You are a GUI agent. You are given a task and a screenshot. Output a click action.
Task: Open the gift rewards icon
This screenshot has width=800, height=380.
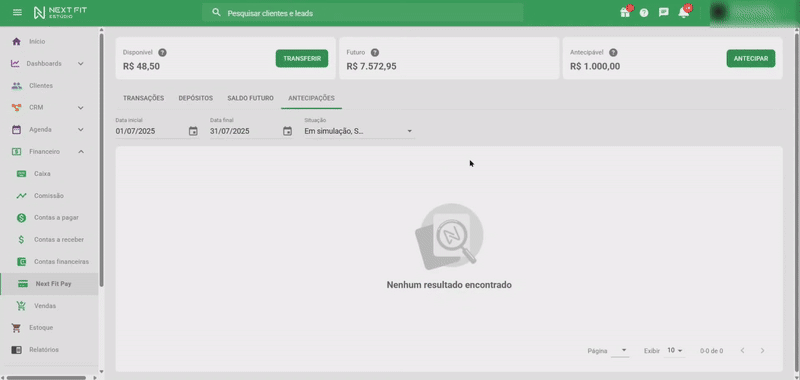pyautogui.click(x=625, y=13)
